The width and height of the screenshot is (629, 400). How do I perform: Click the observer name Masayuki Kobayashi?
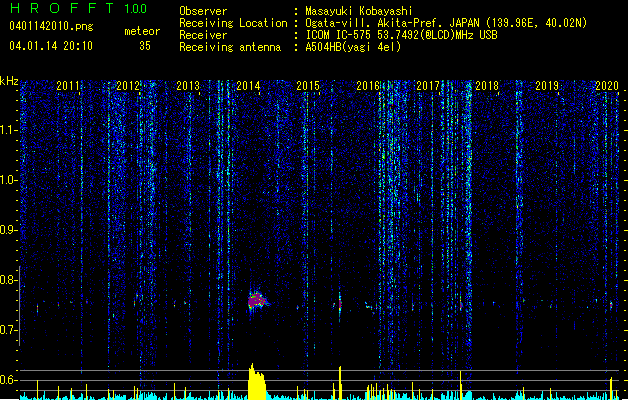(x=359, y=11)
